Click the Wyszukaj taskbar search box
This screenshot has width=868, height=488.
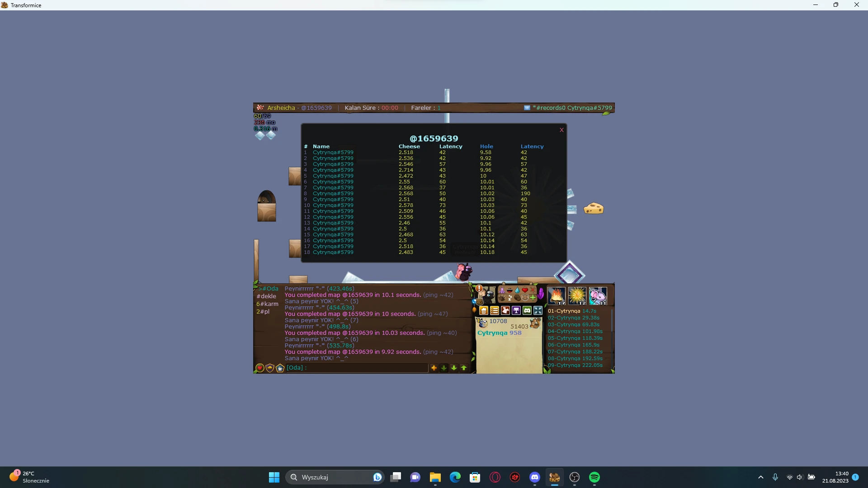pyautogui.click(x=335, y=477)
